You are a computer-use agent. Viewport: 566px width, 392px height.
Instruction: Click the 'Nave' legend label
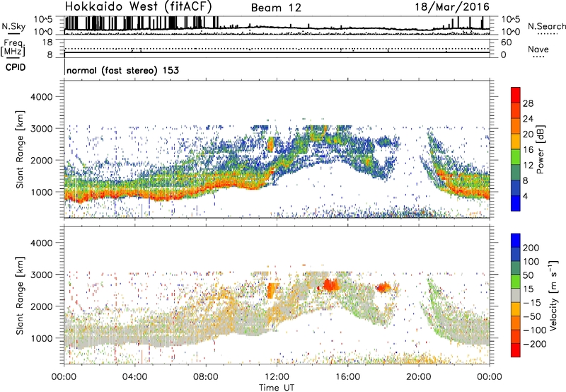[x=538, y=50]
